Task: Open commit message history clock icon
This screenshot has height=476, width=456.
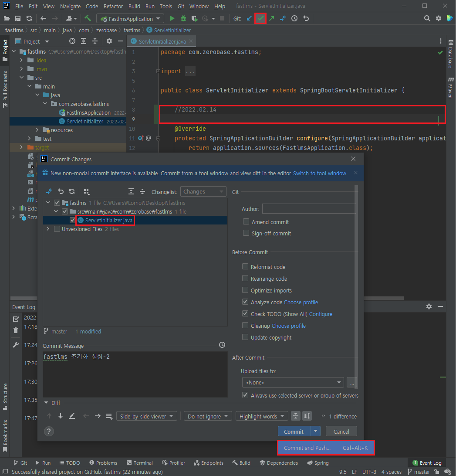Action: 222,345
